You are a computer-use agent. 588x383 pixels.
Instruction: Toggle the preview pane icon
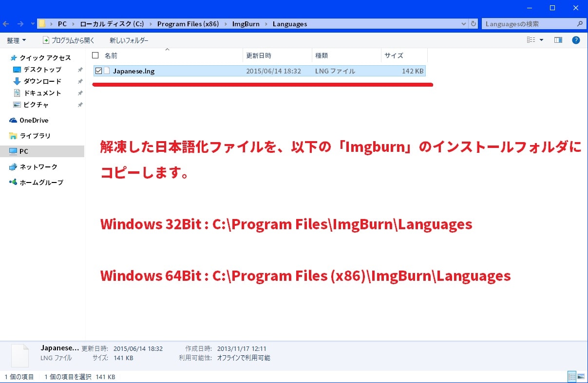click(558, 40)
